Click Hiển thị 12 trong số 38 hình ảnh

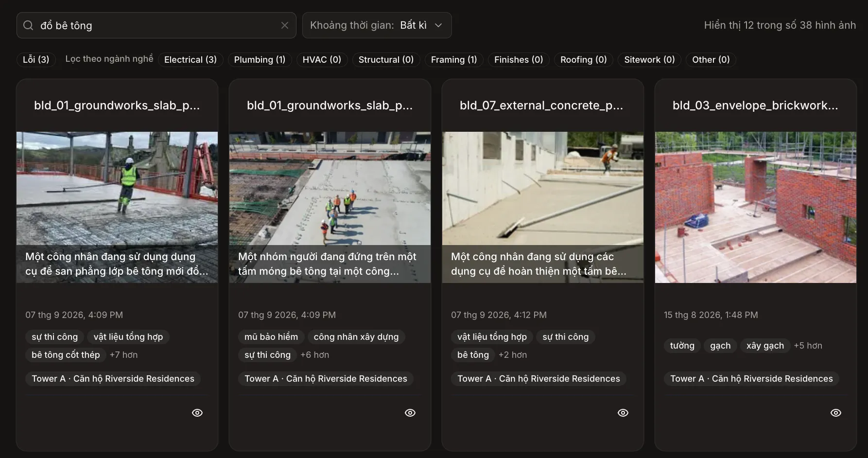point(780,25)
